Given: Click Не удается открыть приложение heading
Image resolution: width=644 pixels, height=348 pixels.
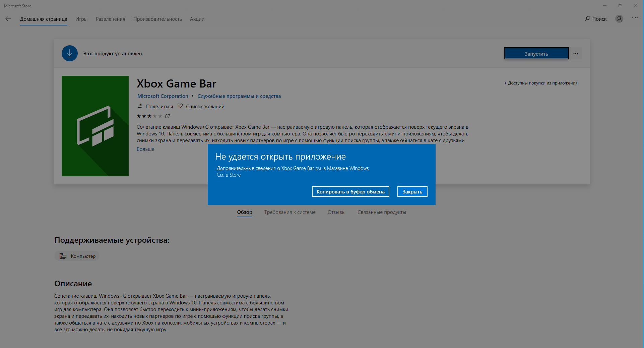Looking at the screenshot, I should pyautogui.click(x=280, y=157).
